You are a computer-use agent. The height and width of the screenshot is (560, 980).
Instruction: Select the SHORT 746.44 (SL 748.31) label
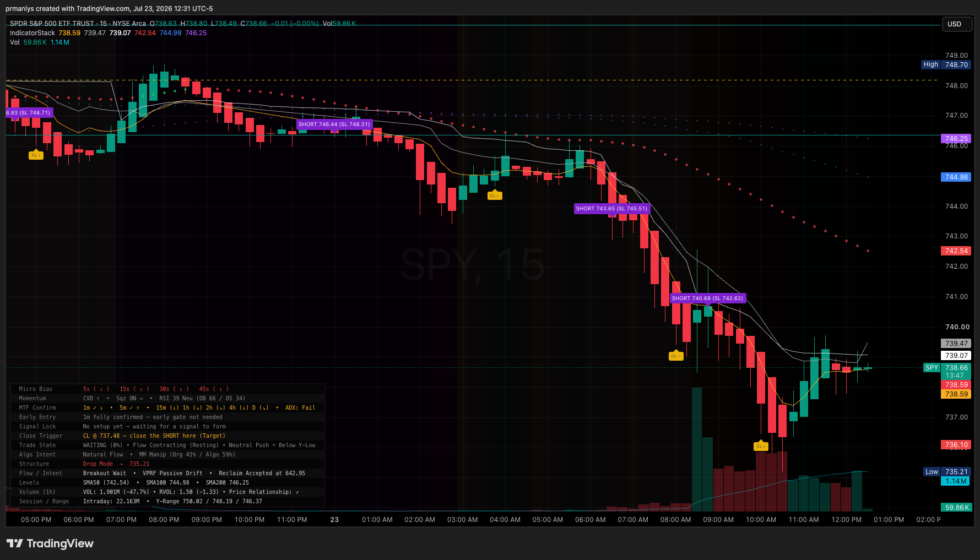click(x=334, y=124)
